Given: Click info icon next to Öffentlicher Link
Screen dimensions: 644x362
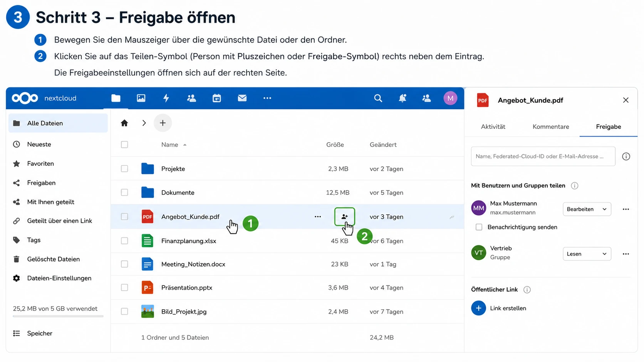Looking at the screenshot, I should coord(527,289).
